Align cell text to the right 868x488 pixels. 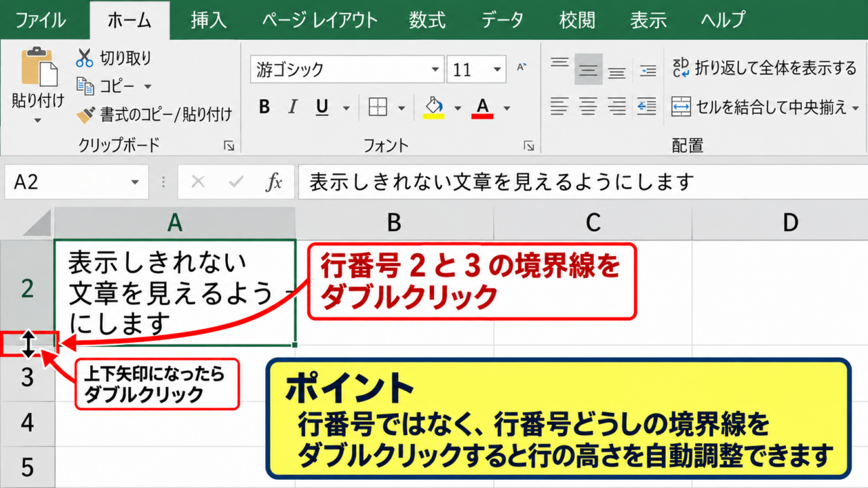point(616,106)
